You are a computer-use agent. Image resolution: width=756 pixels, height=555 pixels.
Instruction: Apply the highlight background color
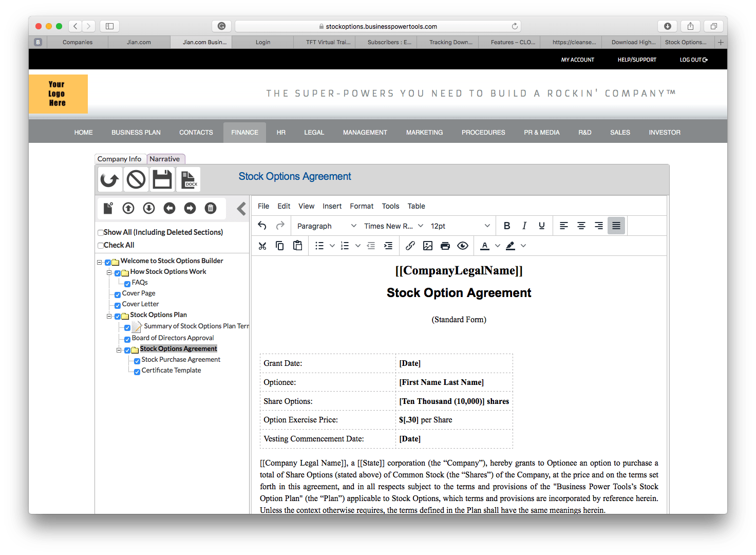point(511,246)
